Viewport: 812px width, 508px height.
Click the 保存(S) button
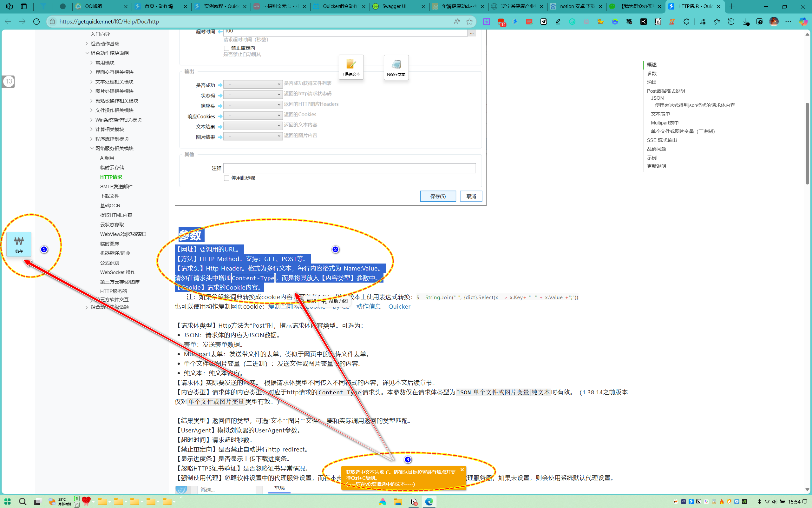click(438, 196)
